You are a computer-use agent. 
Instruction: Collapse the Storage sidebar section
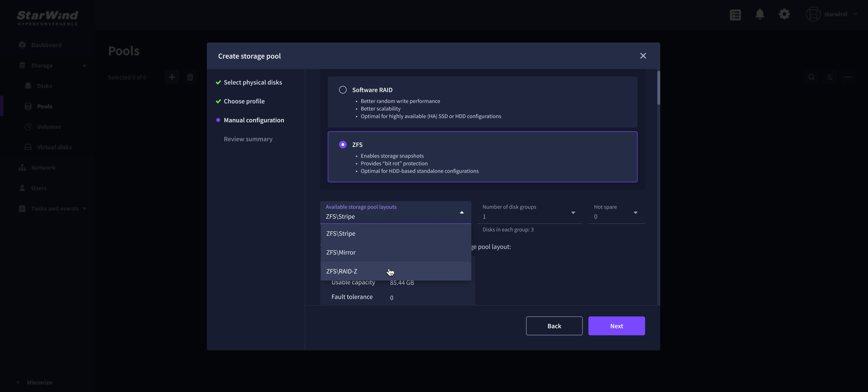tap(84, 65)
